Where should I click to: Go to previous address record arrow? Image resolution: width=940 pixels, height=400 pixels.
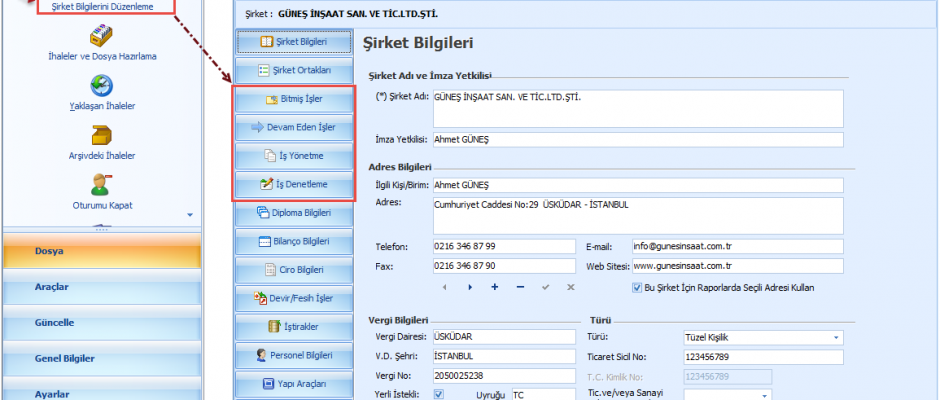pyautogui.click(x=443, y=287)
